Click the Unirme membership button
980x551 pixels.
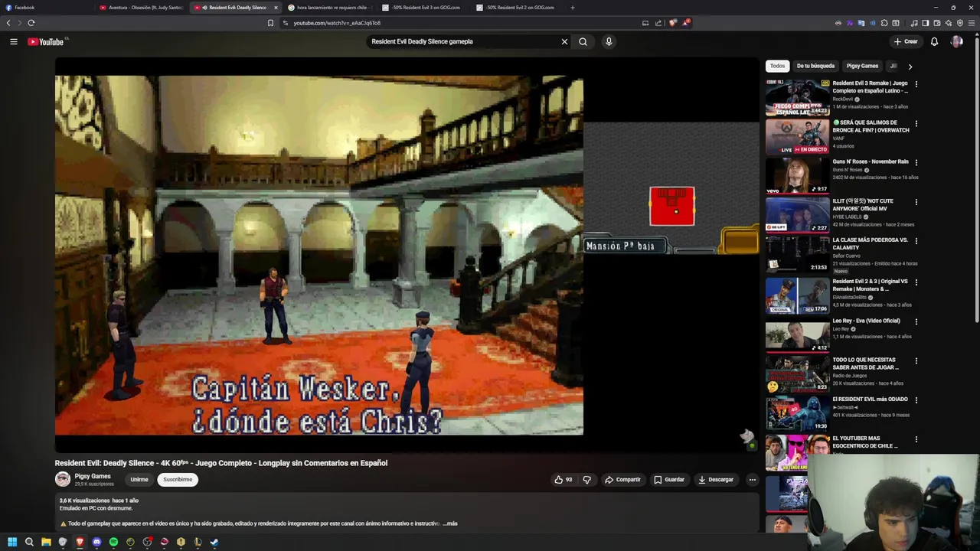point(139,480)
